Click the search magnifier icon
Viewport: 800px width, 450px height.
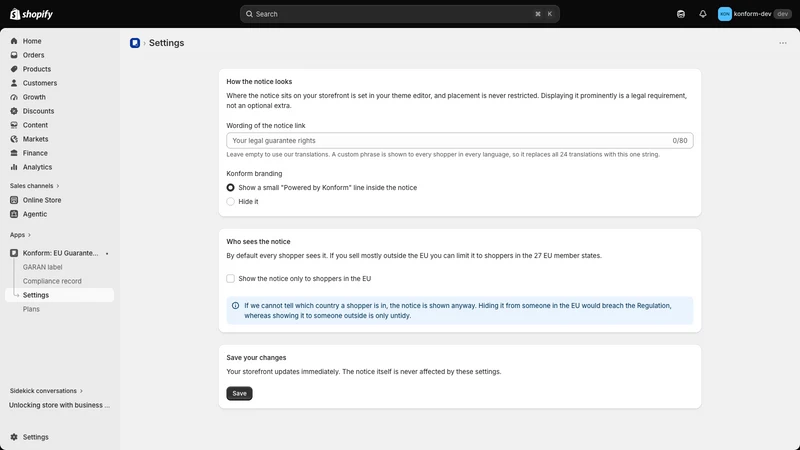(249, 14)
